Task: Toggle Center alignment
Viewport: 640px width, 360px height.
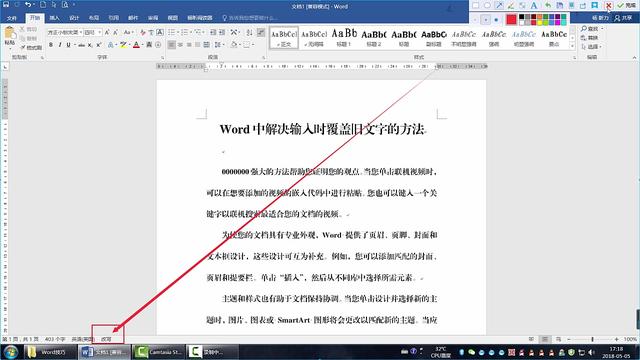Action: (x=180, y=44)
